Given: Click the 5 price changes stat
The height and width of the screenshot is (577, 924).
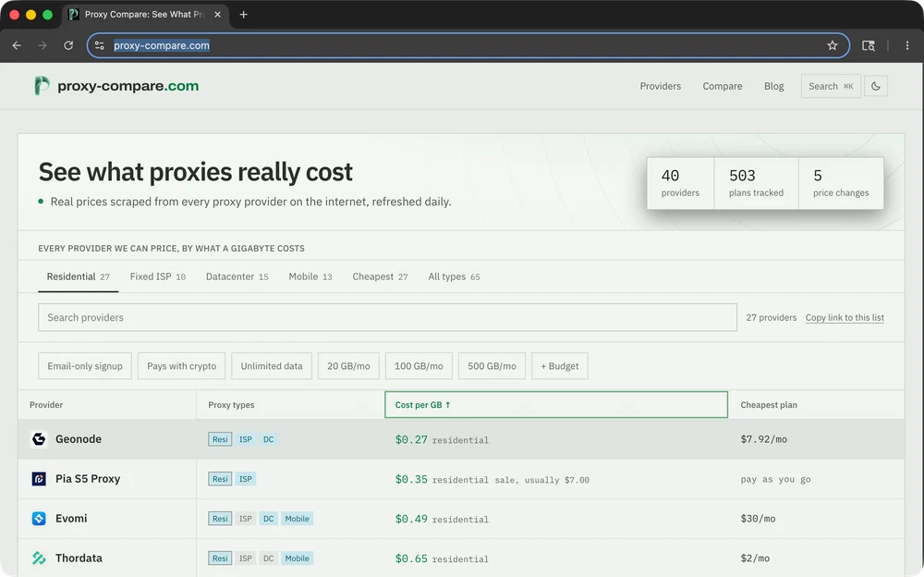Looking at the screenshot, I should tap(841, 183).
